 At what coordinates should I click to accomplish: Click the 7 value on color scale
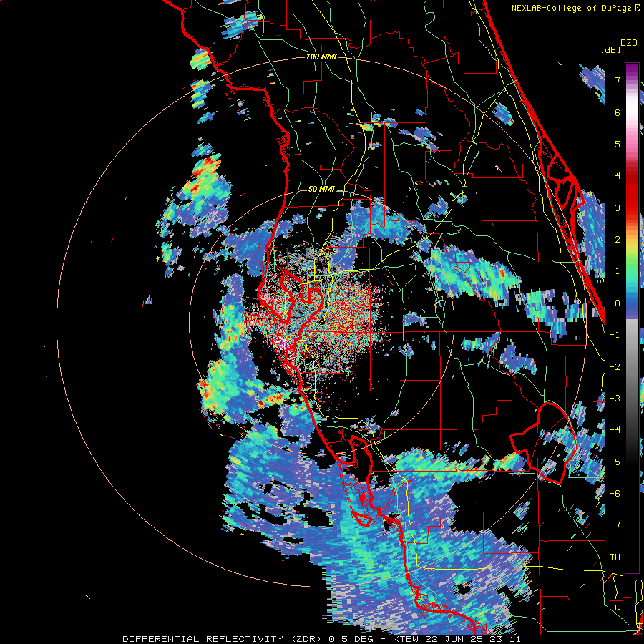[618, 80]
